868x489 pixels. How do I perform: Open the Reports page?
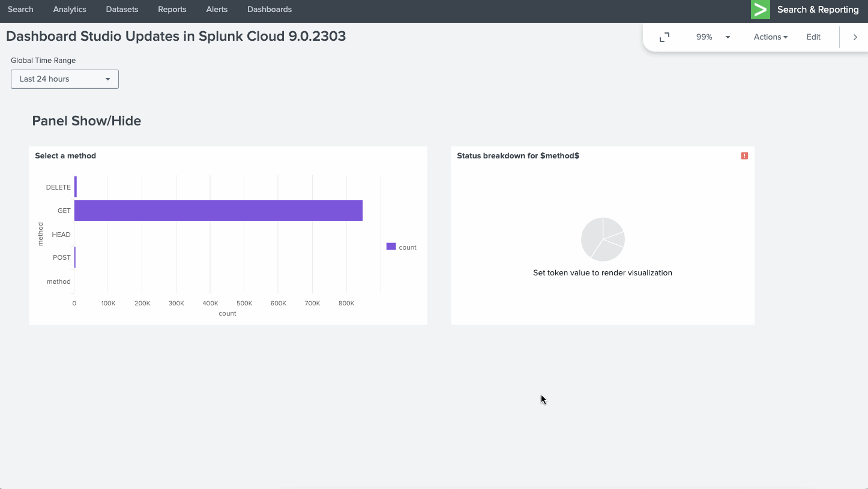172,10
